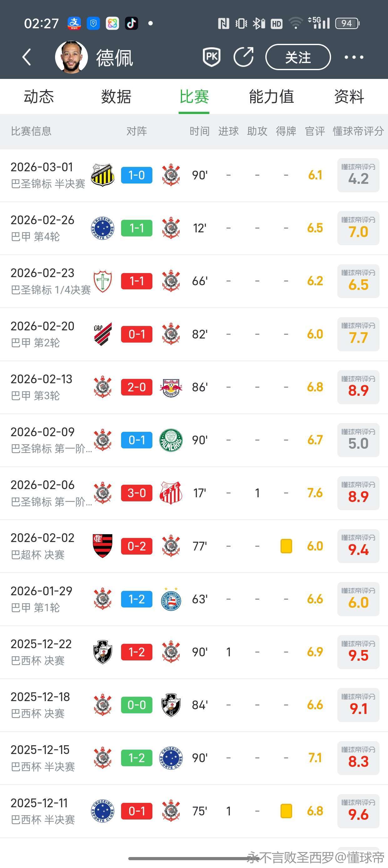
Task: Open the 能力值 tab
Action: pyautogui.click(x=272, y=97)
